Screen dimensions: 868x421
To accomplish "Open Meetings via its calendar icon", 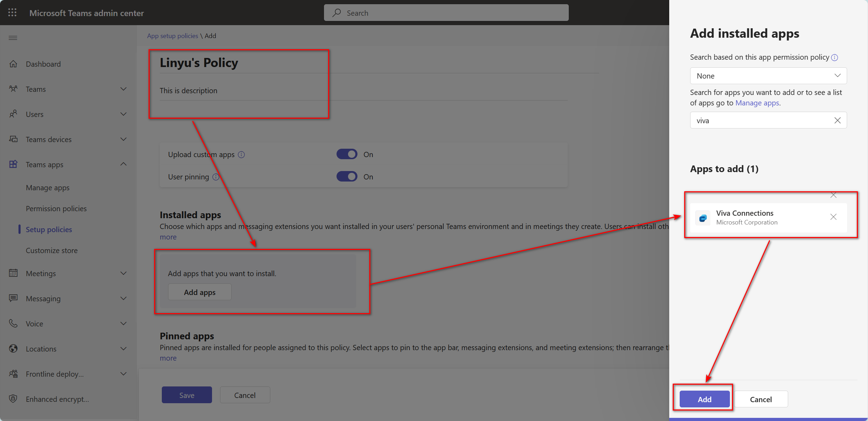I will (13, 273).
